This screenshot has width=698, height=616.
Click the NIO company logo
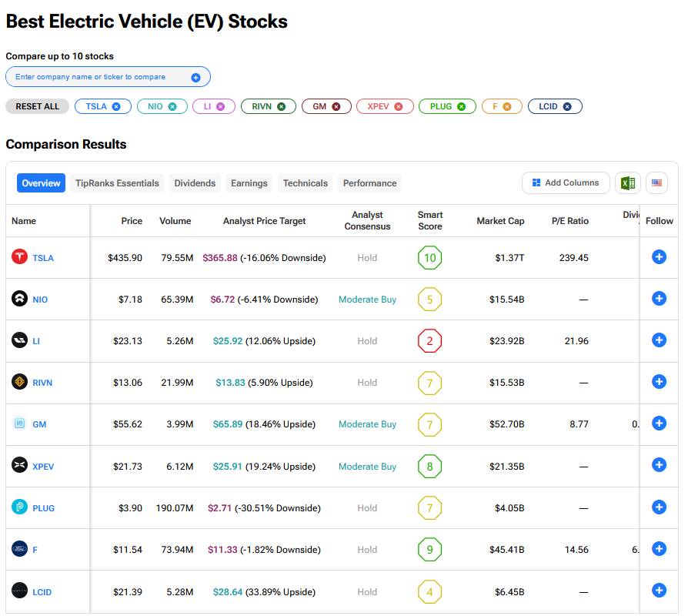tap(19, 299)
